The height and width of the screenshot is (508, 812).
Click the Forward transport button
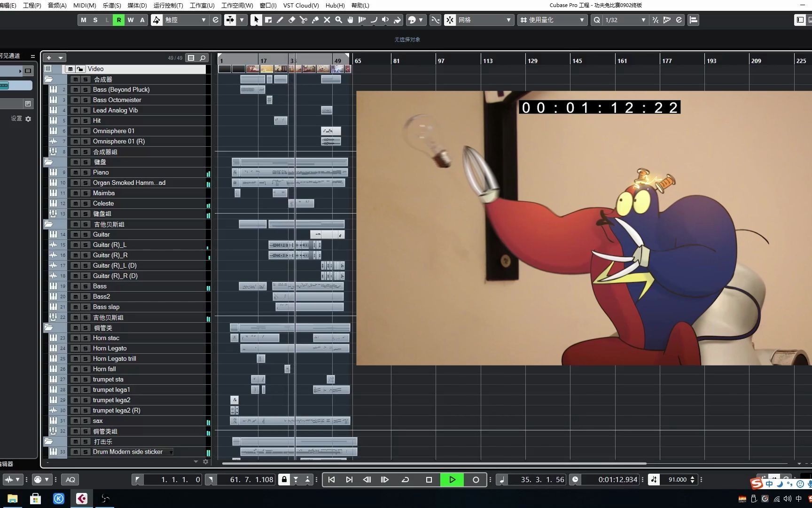[385, 480]
